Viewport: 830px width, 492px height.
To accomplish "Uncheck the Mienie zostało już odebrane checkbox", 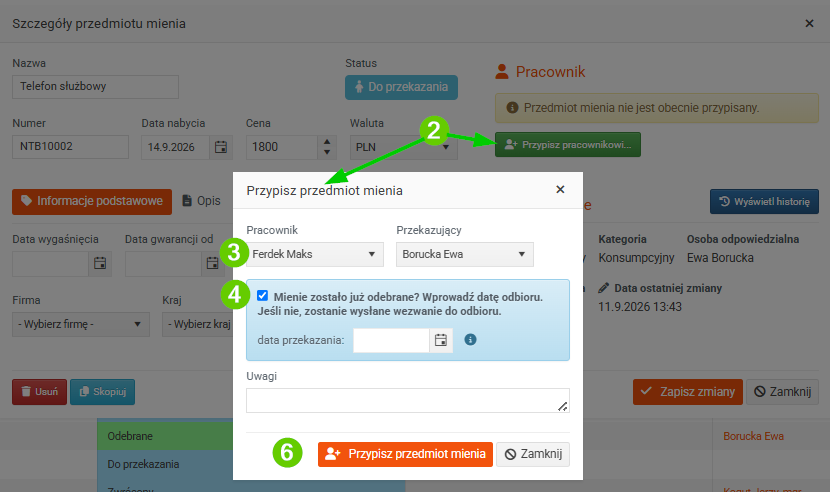I will [x=263, y=296].
